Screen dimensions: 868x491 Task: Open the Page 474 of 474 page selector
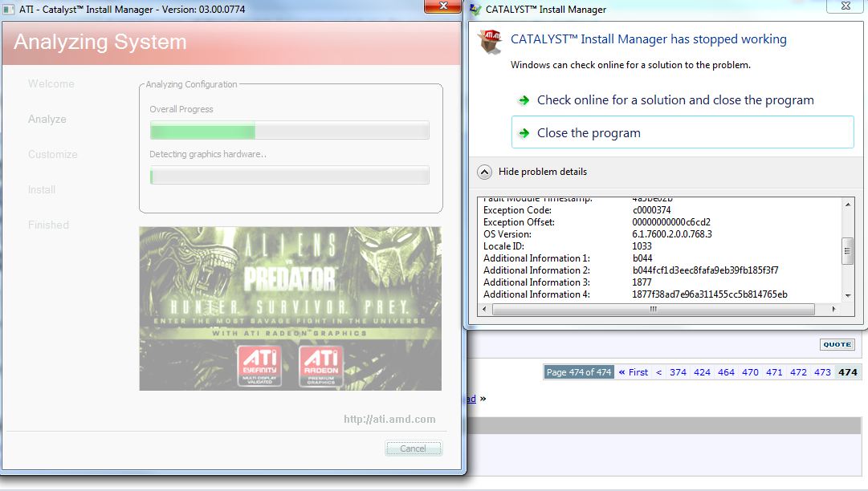(x=578, y=372)
